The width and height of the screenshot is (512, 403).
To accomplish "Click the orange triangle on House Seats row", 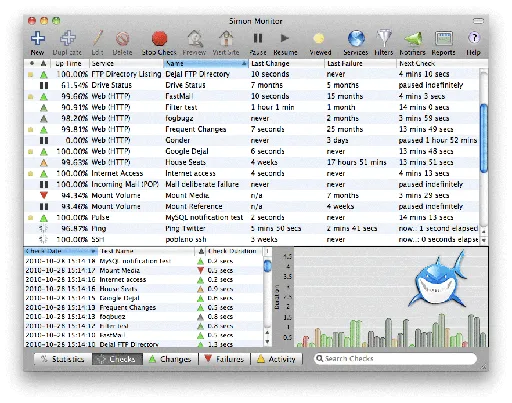I will 44,163.
